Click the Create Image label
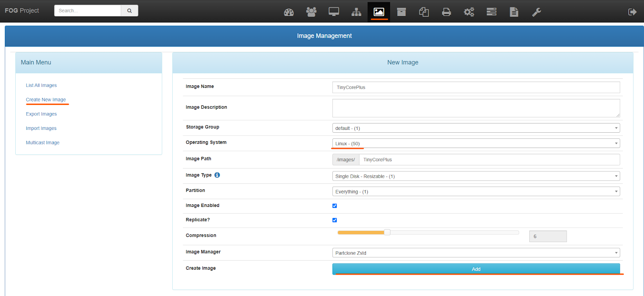The height and width of the screenshot is (296, 644). (x=201, y=268)
